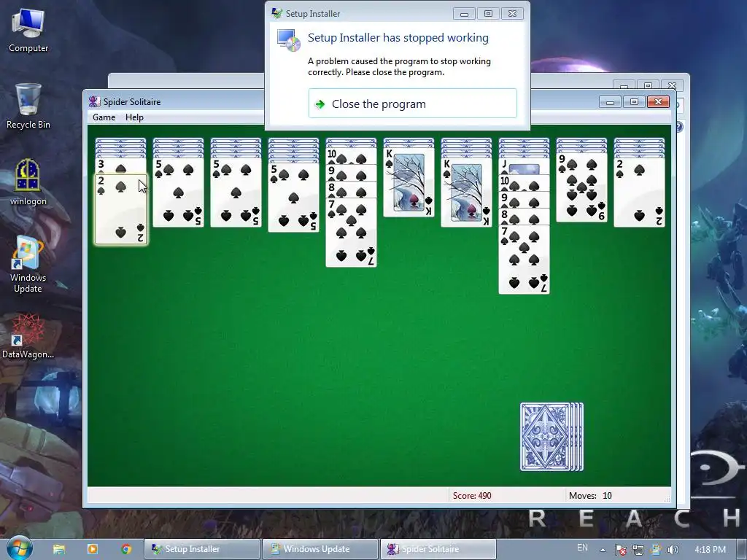Image resolution: width=747 pixels, height=560 pixels.
Task: Select the DataWagon desktop shortcut
Action: [28, 335]
